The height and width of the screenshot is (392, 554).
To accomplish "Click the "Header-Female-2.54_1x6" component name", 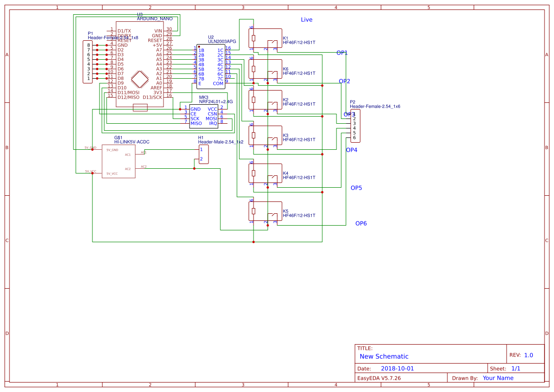I will tap(375, 106).
